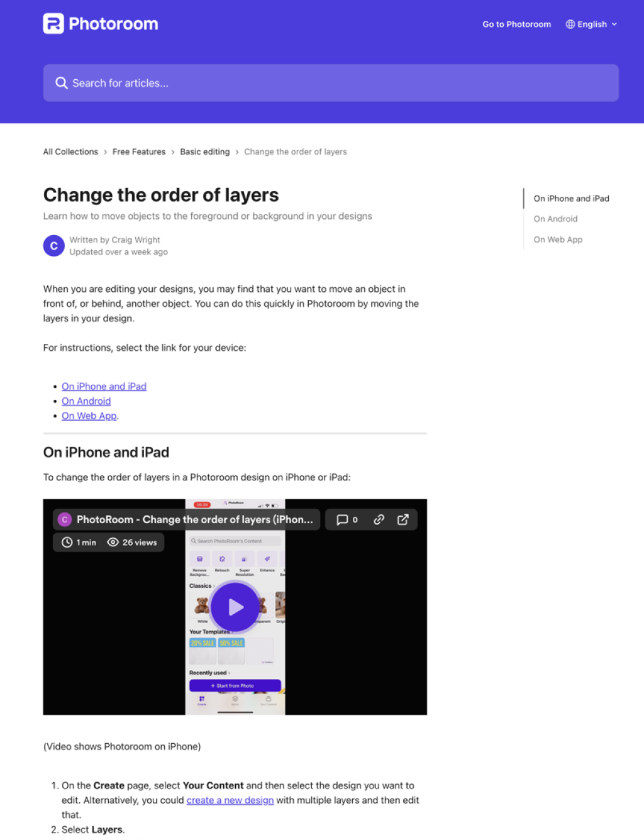644x840 pixels.
Task: Select On iPhone and iPad sidebar item
Action: click(x=571, y=199)
